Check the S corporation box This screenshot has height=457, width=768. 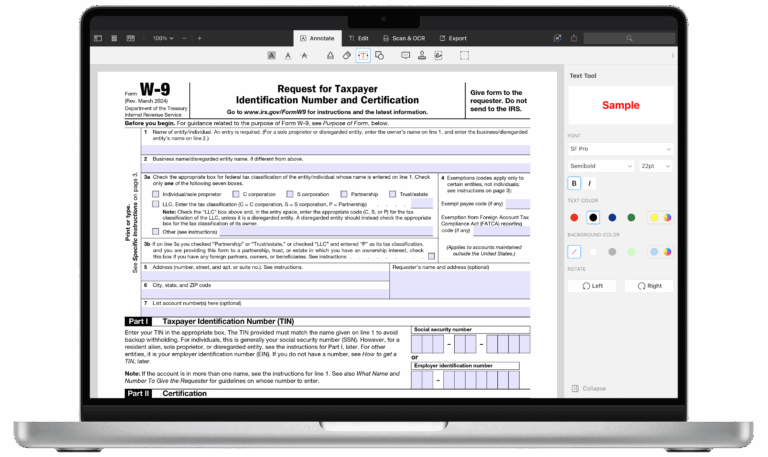[290, 194]
